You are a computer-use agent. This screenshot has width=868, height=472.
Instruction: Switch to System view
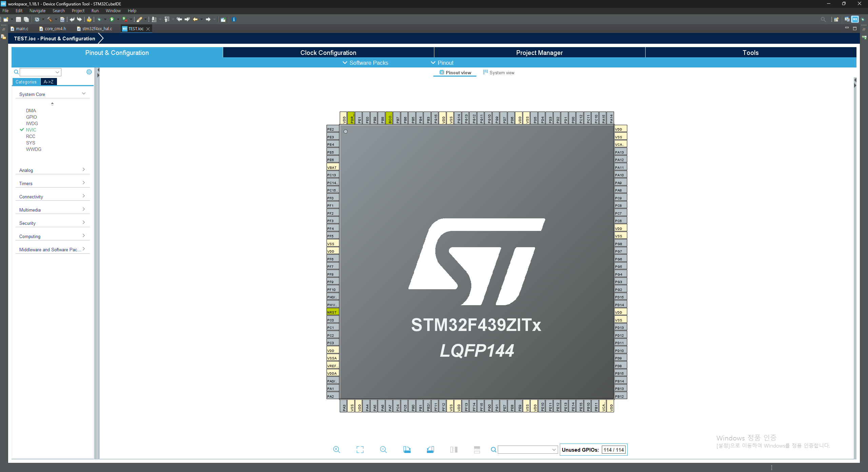tap(499, 73)
